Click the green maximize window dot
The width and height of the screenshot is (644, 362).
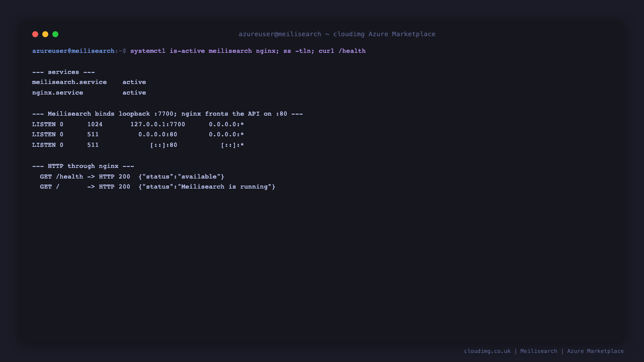point(55,34)
